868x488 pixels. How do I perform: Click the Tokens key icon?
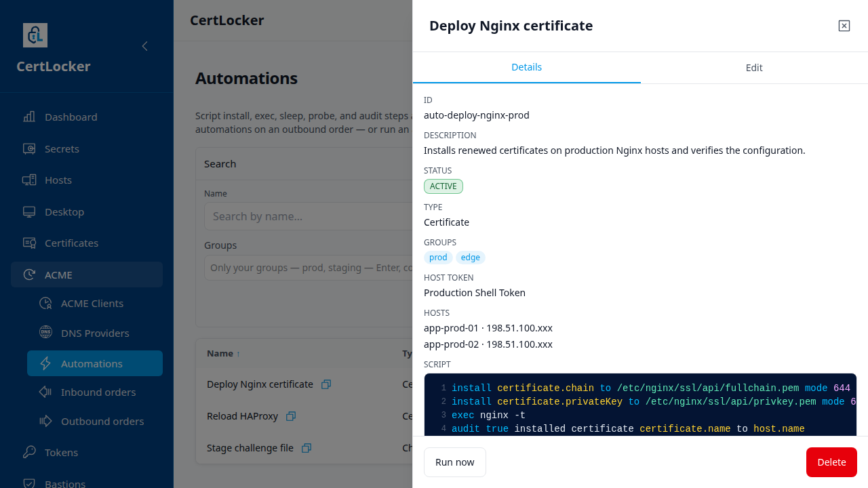[29, 452]
